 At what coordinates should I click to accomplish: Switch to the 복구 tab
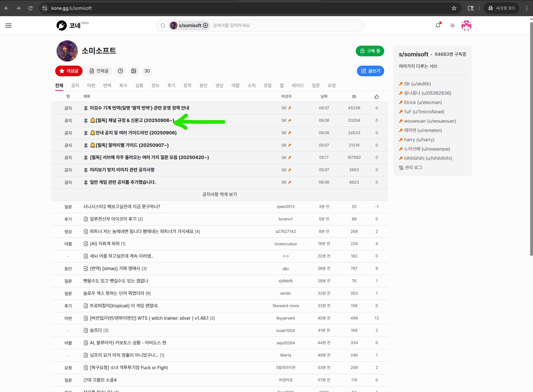point(123,85)
